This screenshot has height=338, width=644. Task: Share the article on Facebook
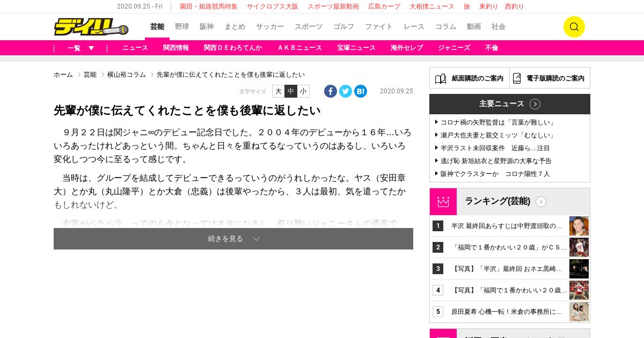point(331,91)
